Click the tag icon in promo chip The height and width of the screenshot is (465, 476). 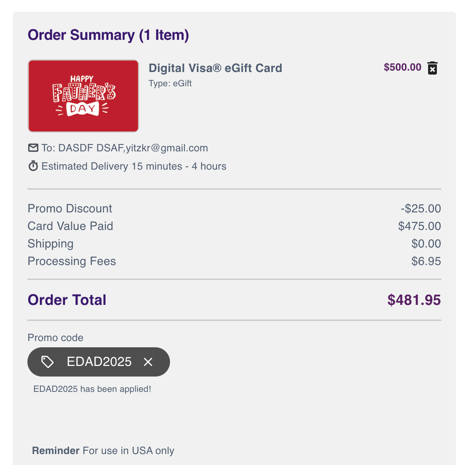48,362
